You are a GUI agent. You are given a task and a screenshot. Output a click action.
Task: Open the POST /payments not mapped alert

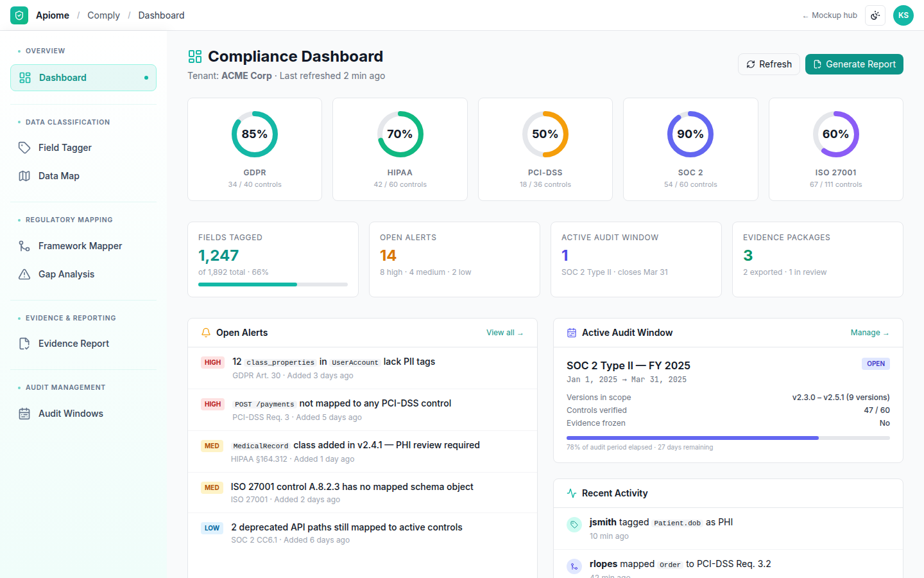click(x=363, y=410)
